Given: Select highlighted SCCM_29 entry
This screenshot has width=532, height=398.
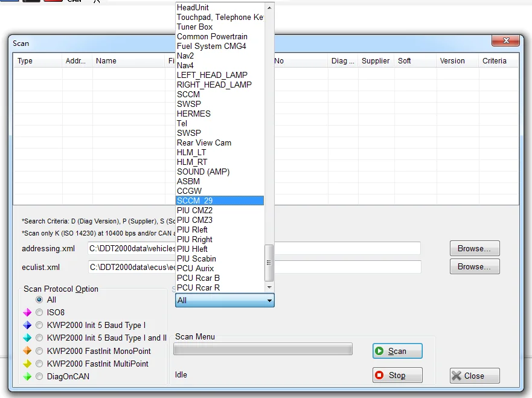Looking at the screenshot, I should click(x=220, y=201).
